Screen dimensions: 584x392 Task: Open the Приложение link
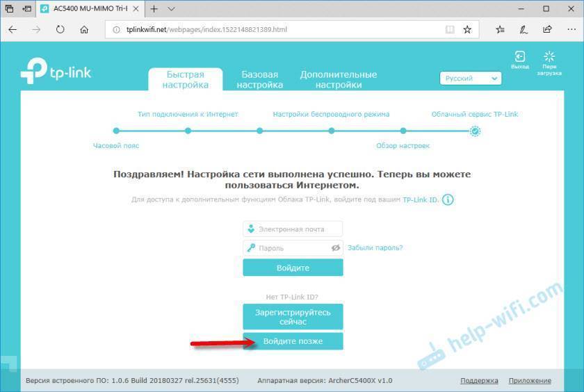pyautogui.click(x=530, y=380)
